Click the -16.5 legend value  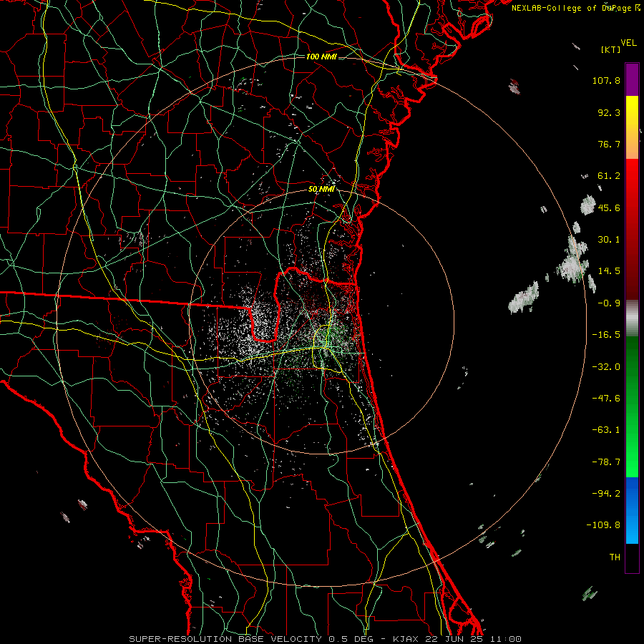click(606, 335)
